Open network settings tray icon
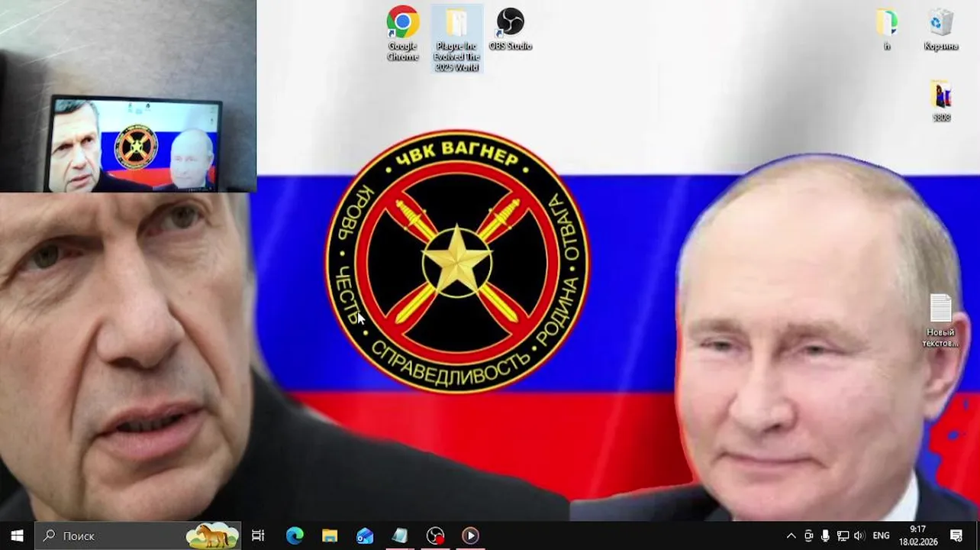 [x=843, y=536]
